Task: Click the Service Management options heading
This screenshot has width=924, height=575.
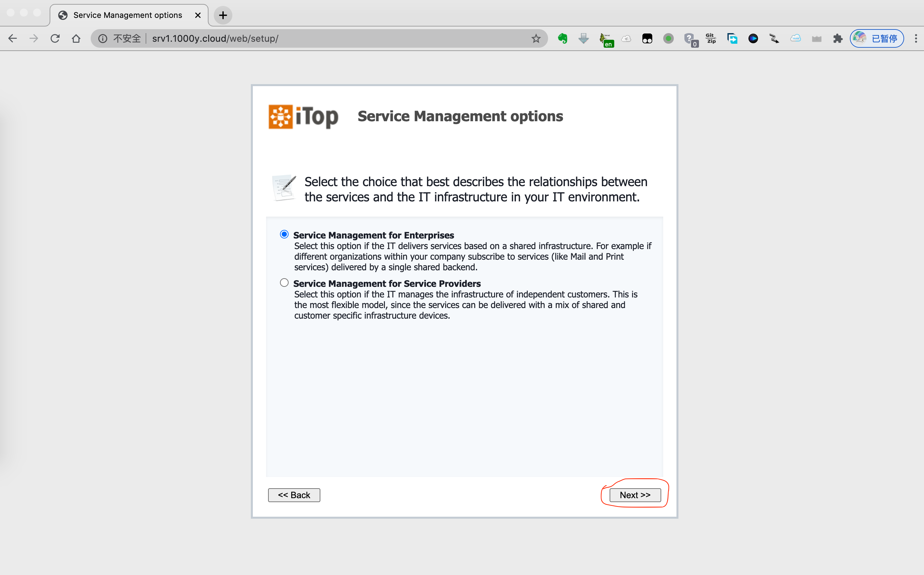Action: 460,116
